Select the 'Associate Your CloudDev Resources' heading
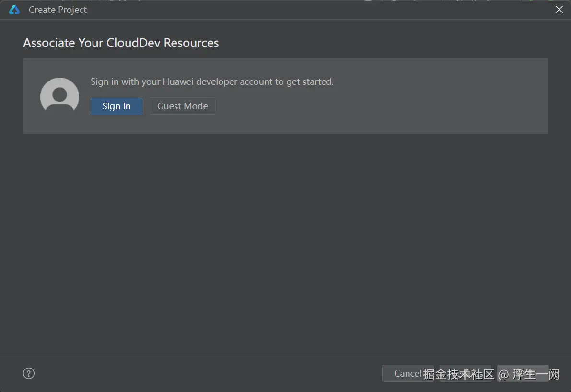Screen dimensions: 571x392 coord(121,43)
